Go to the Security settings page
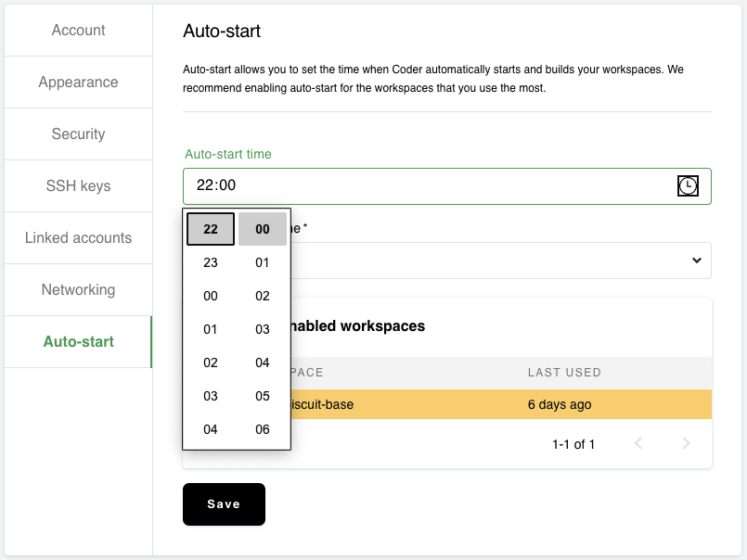This screenshot has height=560, width=747. (x=78, y=134)
